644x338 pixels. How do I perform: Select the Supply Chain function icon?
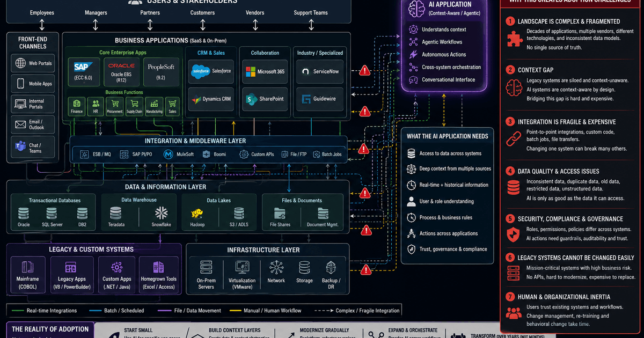pos(134,103)
